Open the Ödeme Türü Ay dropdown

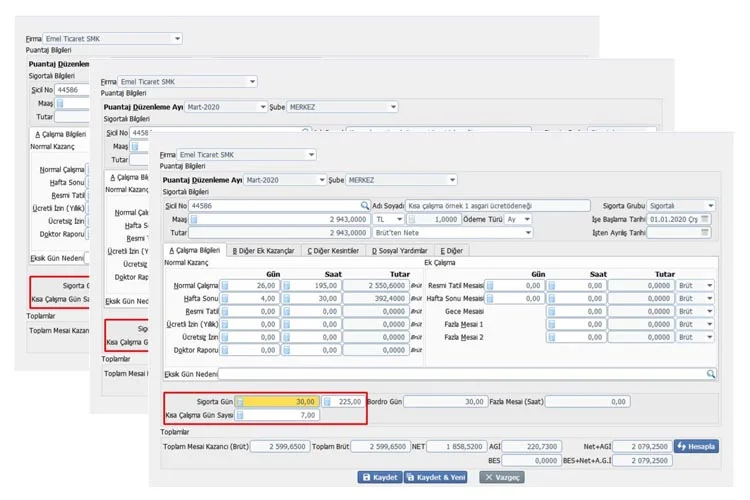pyautogui.click(x=553, y=219)
